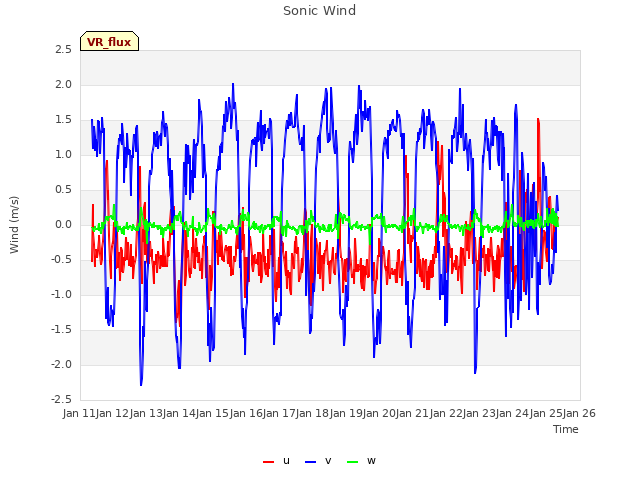Click the Time axis label
640x480 pixels.
click(566, 429)
